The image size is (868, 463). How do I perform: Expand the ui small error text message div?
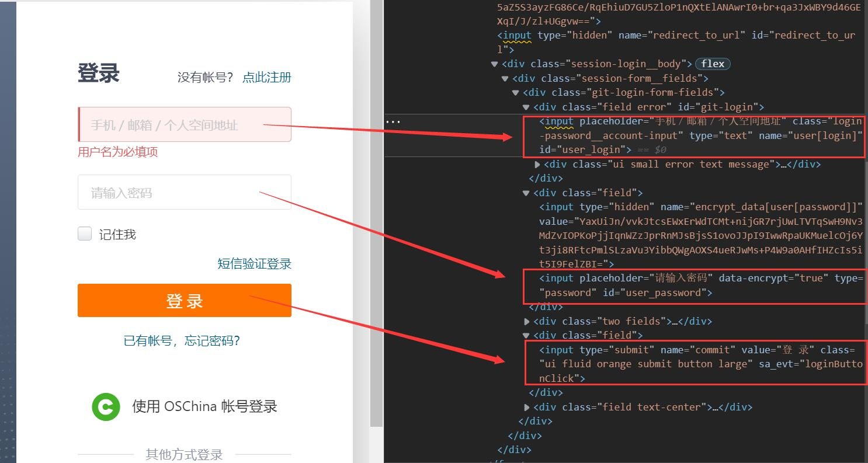point(537,165)
